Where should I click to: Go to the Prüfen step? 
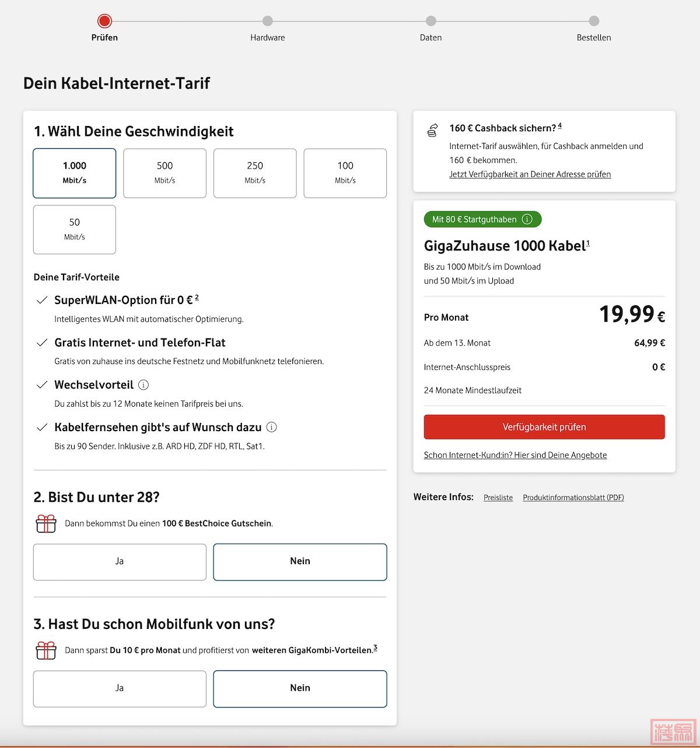pyautogui.click(x=104, y=22)
